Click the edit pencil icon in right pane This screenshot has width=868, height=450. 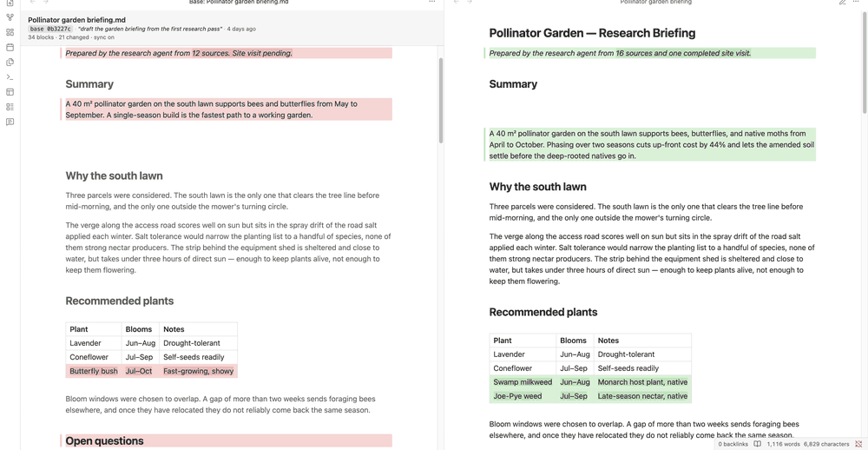coord(843,2)
